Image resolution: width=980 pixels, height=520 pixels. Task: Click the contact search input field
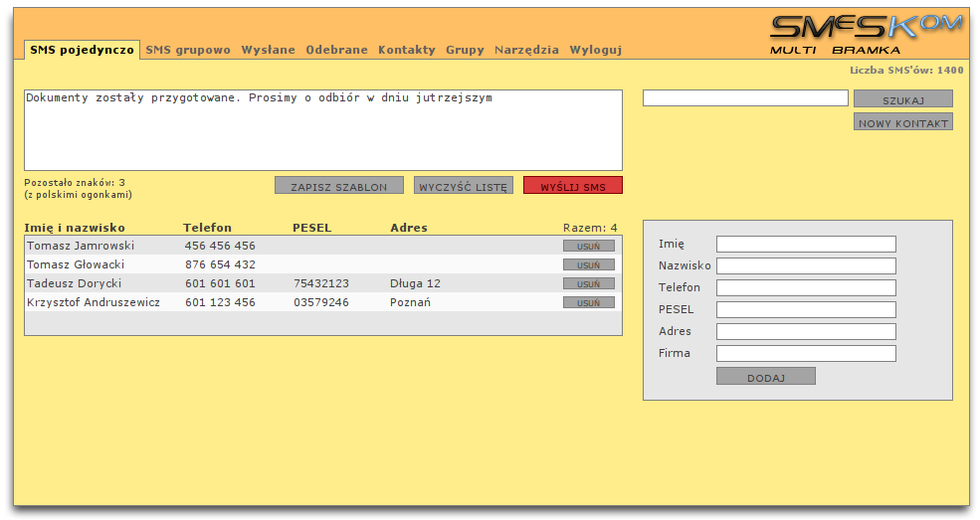(744, 98)
